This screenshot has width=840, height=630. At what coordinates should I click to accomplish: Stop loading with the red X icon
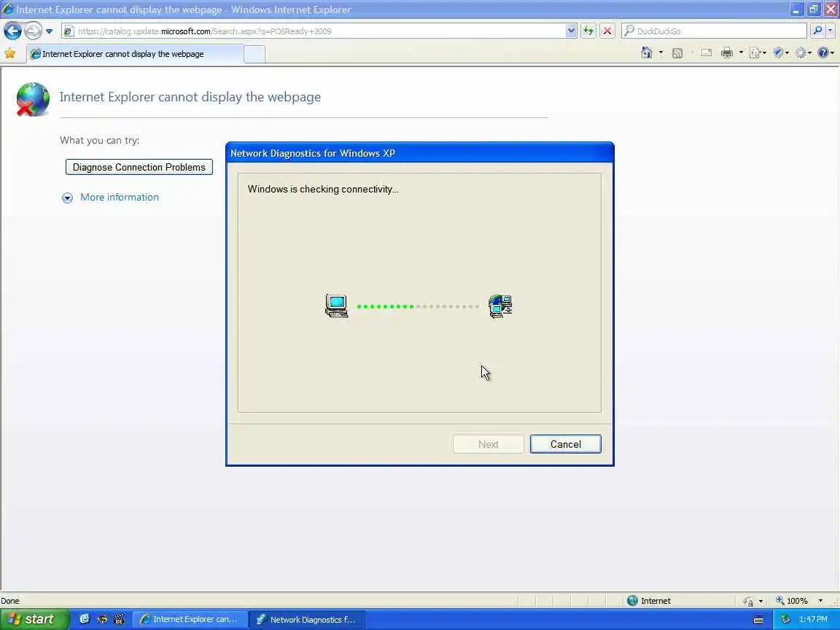pyautogui.click(x=607, y=31)
